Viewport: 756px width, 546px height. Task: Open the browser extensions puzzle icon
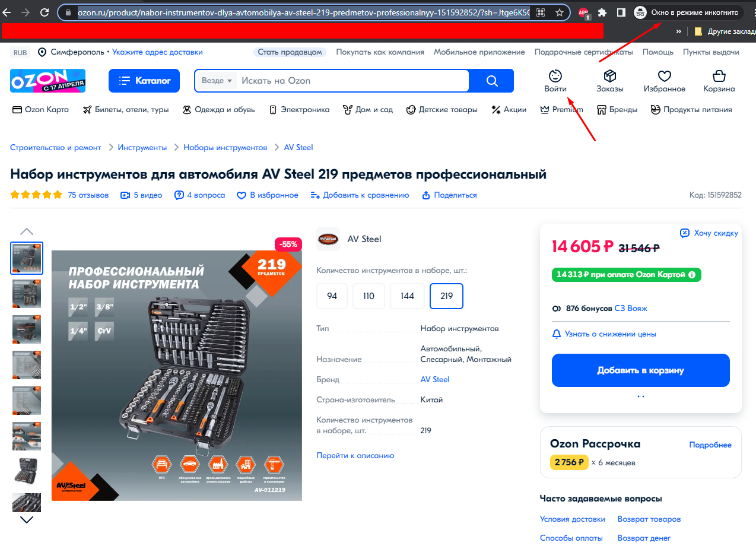pos(602,12)
